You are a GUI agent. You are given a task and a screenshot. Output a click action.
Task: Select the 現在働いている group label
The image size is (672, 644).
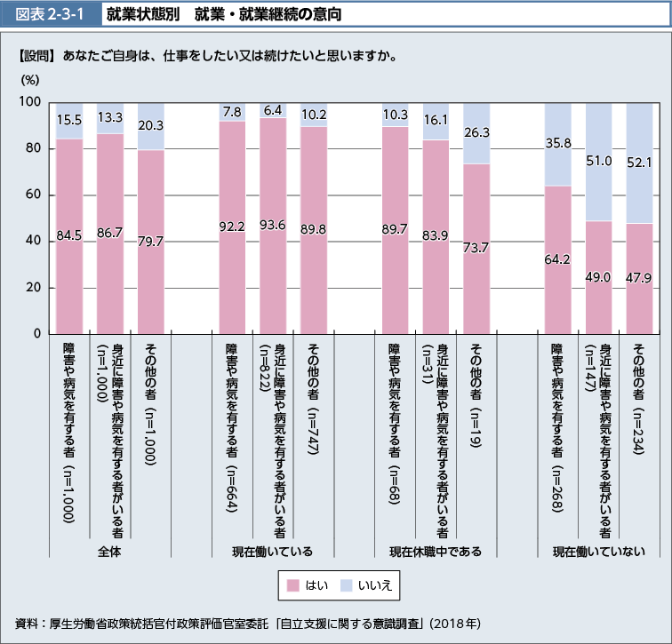tap(272, 552)
